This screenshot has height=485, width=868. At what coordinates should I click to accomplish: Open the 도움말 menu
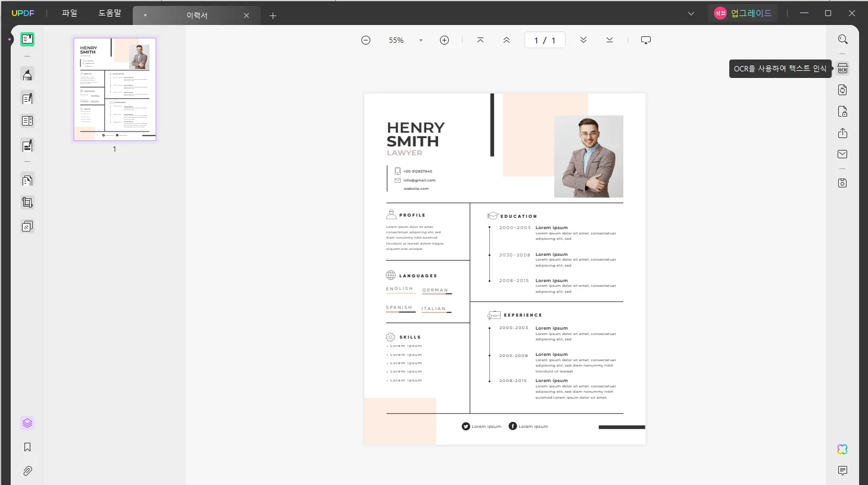(x=110, y=13)
